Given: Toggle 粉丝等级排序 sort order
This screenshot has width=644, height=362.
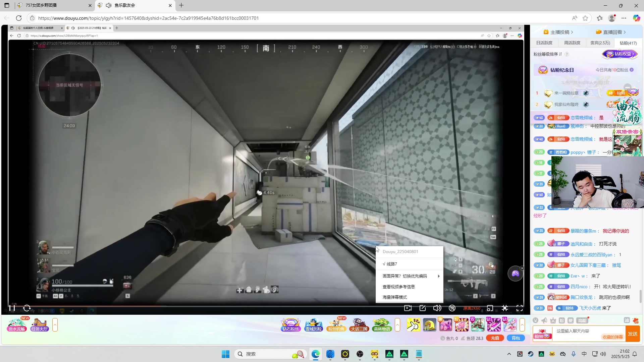Looking at the screenshot, I should pos(548,54).
